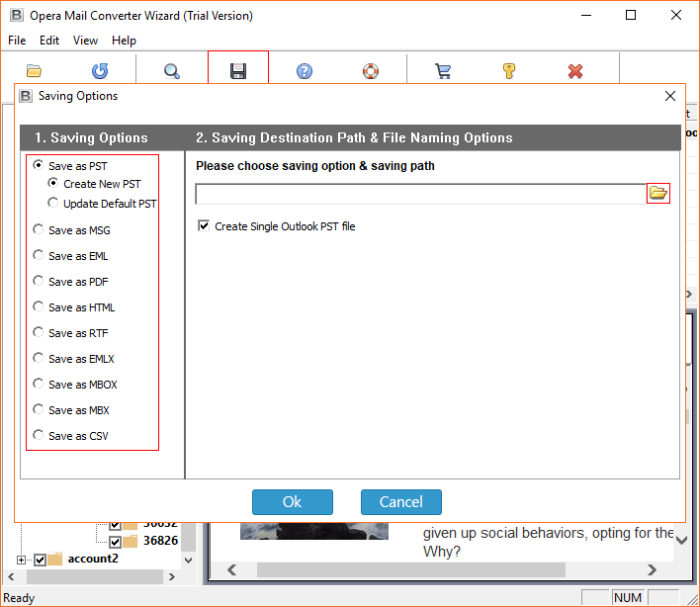This screenshot has width=700, height=607.
Task: Click preview pane scroll right arrow
Action: [x=653, y=570]
